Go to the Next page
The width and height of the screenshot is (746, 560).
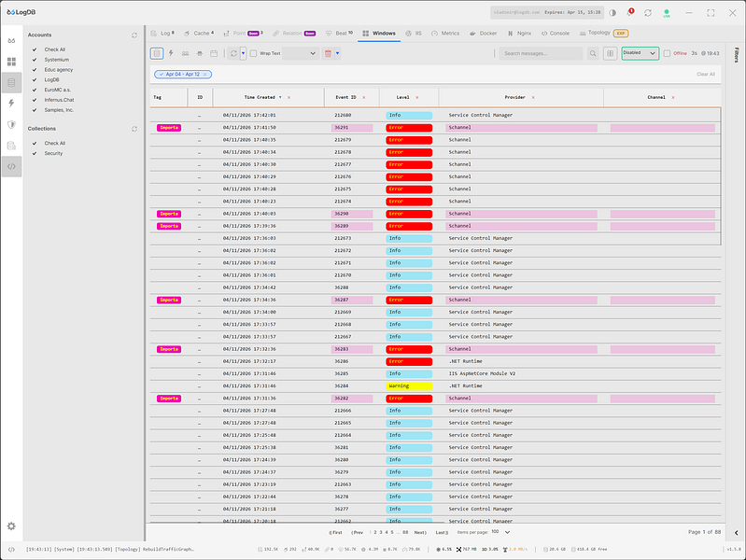(x=420, y=532)
